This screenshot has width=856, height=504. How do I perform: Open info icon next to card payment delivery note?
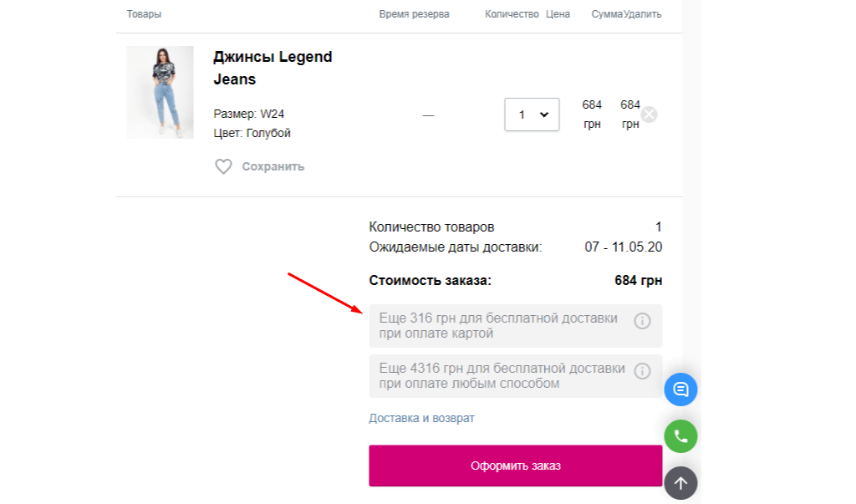(644, 318)
